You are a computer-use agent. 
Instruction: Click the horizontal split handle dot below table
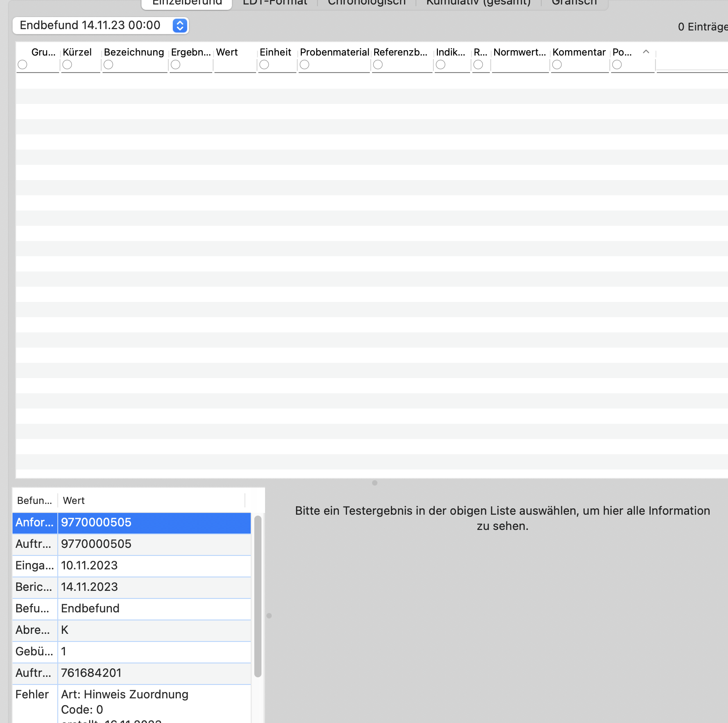pos(375,483)
